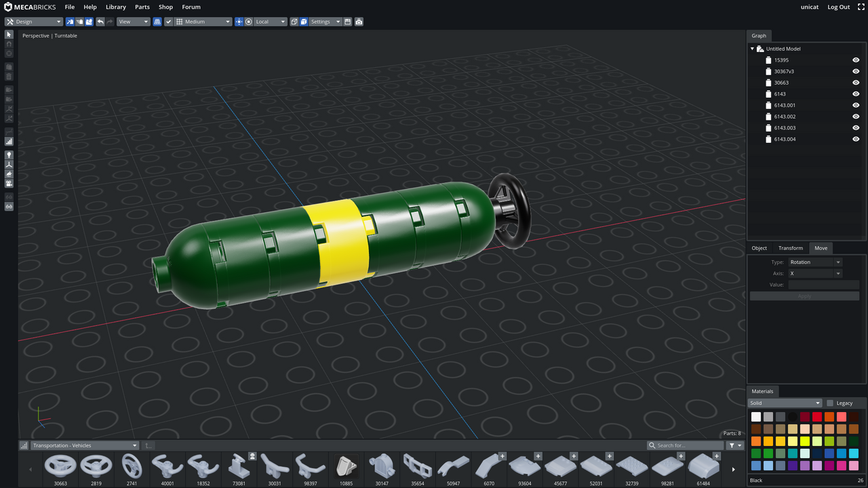Open the Rotation type dropdown
The width and height of the screenshot is (868, 488).
point(815,262)
